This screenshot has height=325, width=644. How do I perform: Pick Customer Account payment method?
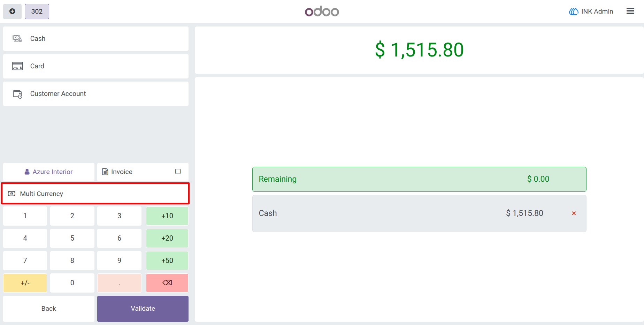click(96, 94)
